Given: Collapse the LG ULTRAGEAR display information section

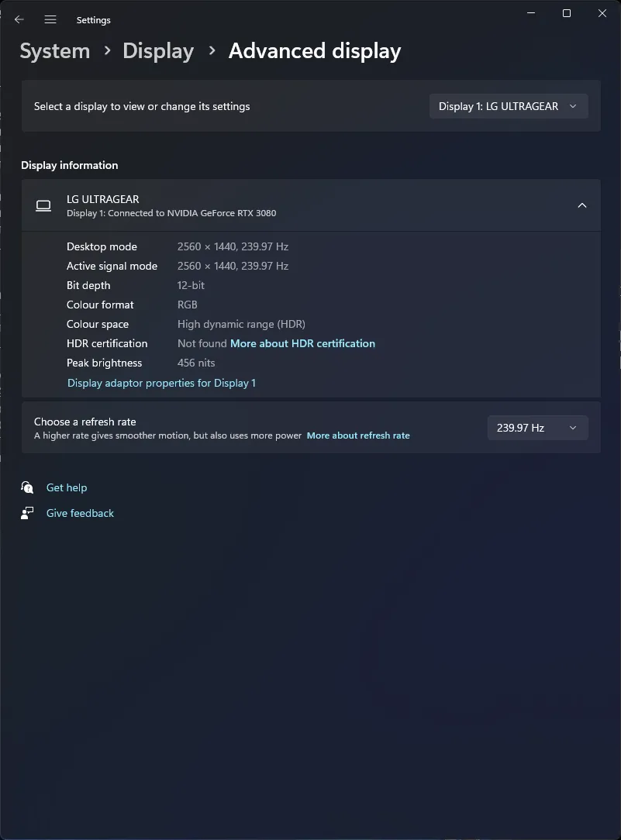Looking at the screenshot, I should coord(582,205).
